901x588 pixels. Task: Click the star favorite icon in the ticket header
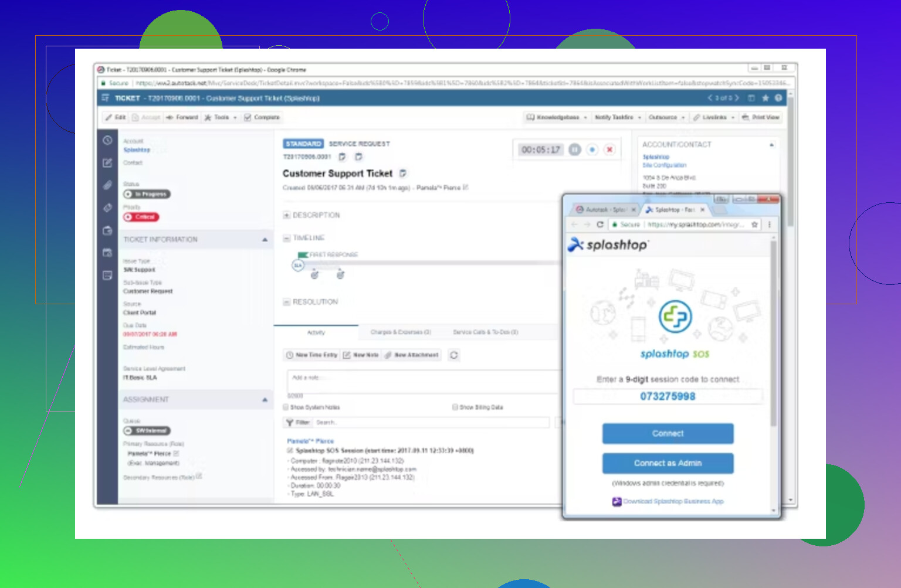click(x=765, y=98)
